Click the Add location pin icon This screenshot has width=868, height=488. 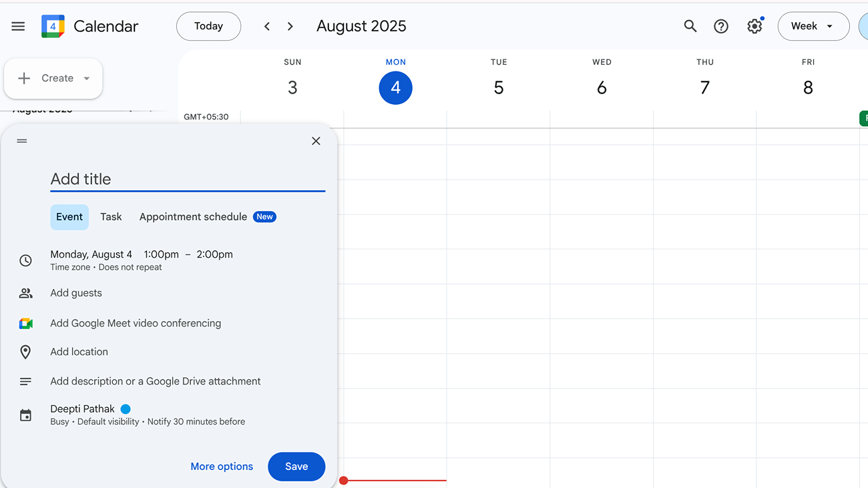pos(25,352)
